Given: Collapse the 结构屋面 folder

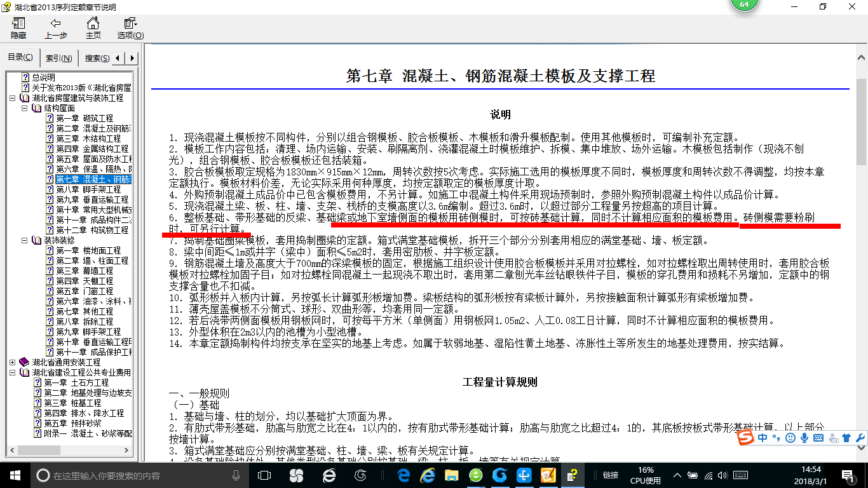Looking at the screenshot, I should tap(24, 109).
